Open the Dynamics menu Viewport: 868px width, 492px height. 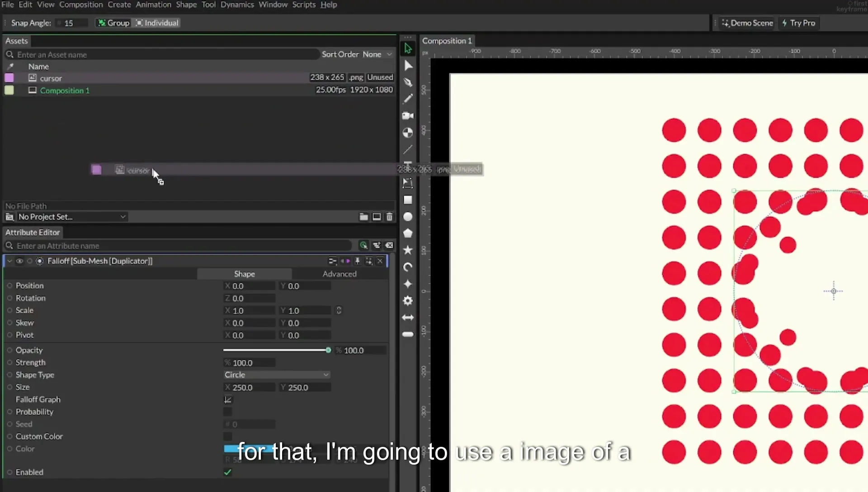(237, 5)
